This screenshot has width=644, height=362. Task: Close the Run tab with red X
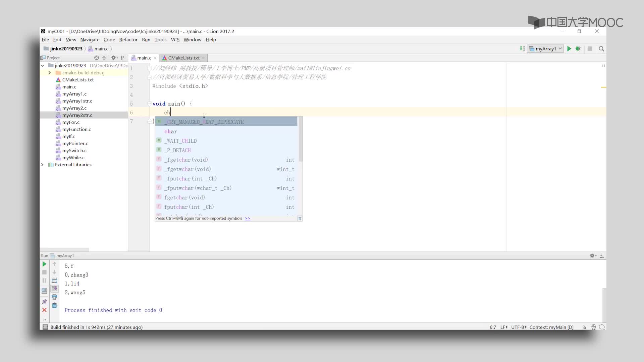pyautogui.click(x=44, y=310)
